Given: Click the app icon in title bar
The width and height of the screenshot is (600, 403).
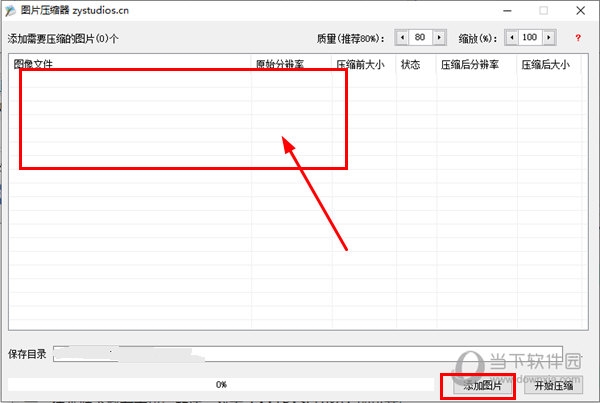Looking at the screenshot, I should click(x=10, y=11).
